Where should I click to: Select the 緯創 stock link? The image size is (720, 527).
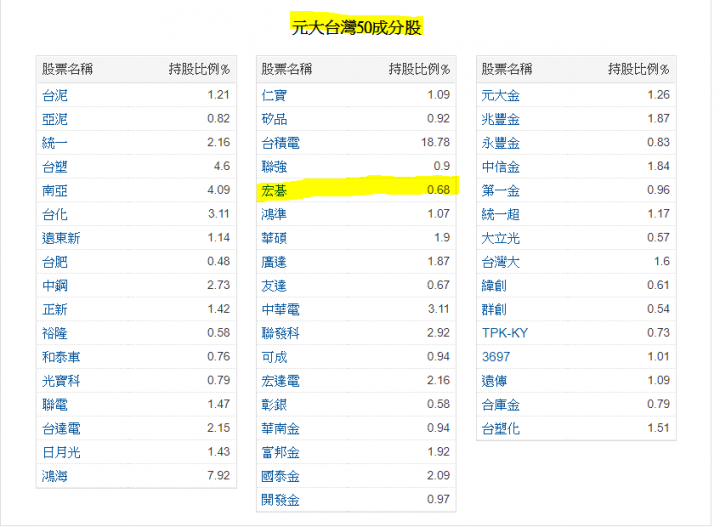coord(494,286)
